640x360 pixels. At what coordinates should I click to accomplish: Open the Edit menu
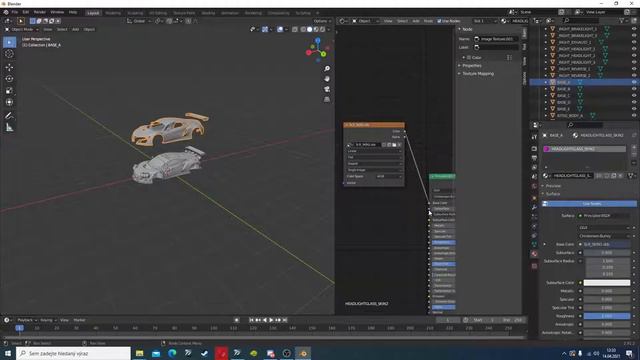[26, 12]
